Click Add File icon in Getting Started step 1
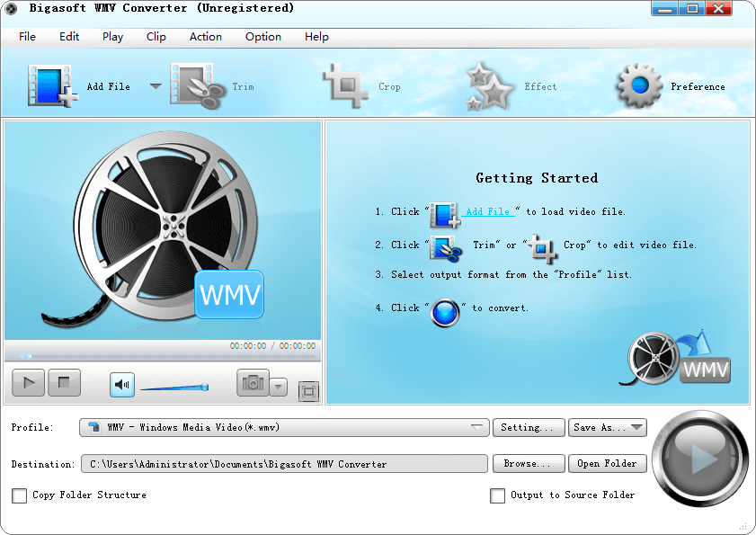 [445, 215]
